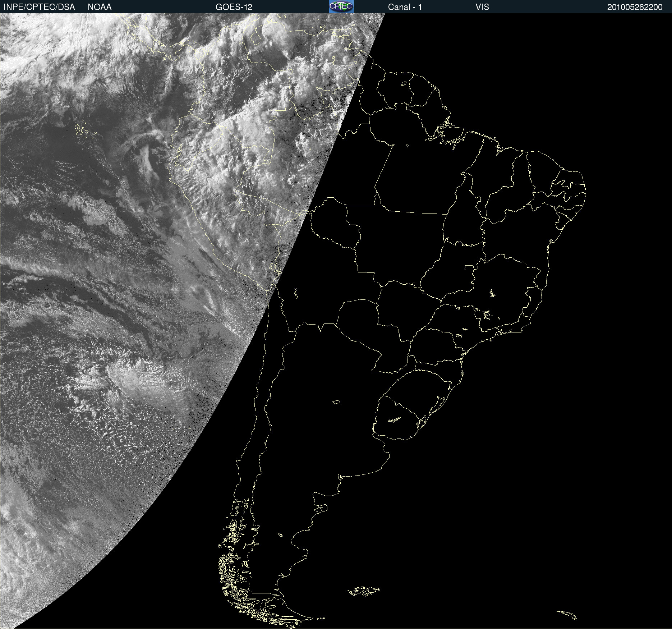Click the INPE/CPTEC/DSA header text
This screenshot has width=672, height=629.
click(x=39, y=7)
